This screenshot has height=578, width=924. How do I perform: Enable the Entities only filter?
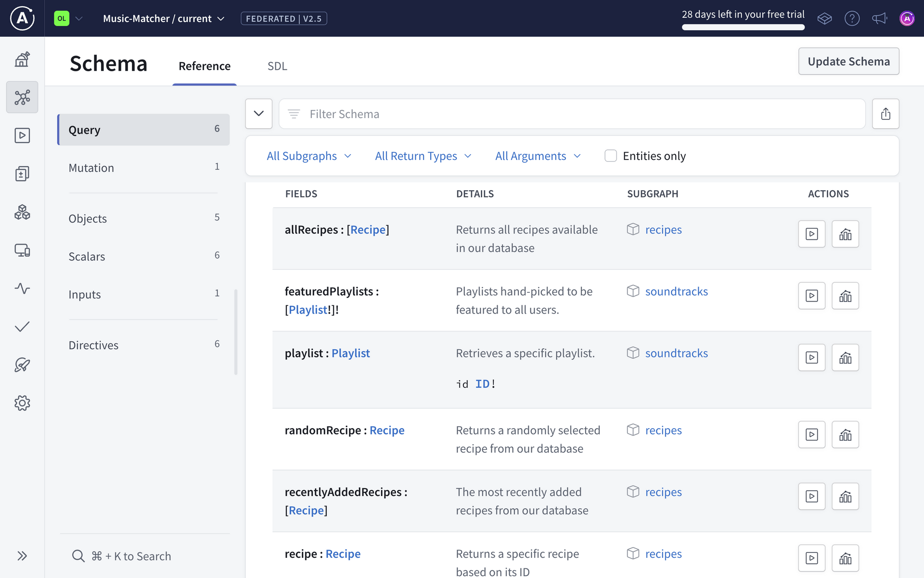(611, 156)
